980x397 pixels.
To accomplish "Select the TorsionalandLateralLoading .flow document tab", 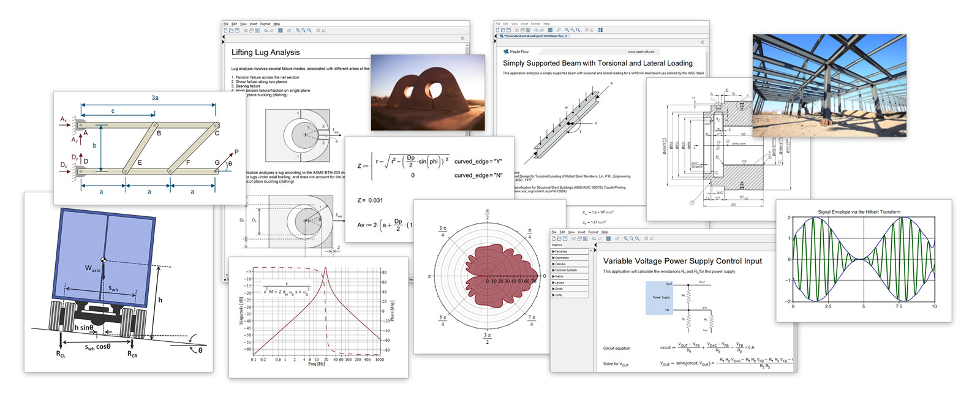I will click(x=533, y=36).
